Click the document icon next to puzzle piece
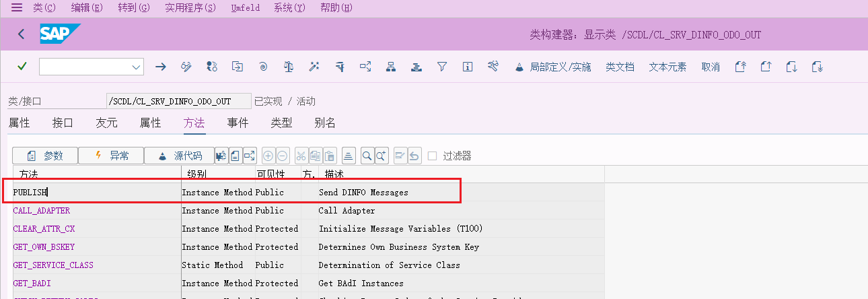The height and width of the screenshot is (299, 868). (x=236, y=156)
